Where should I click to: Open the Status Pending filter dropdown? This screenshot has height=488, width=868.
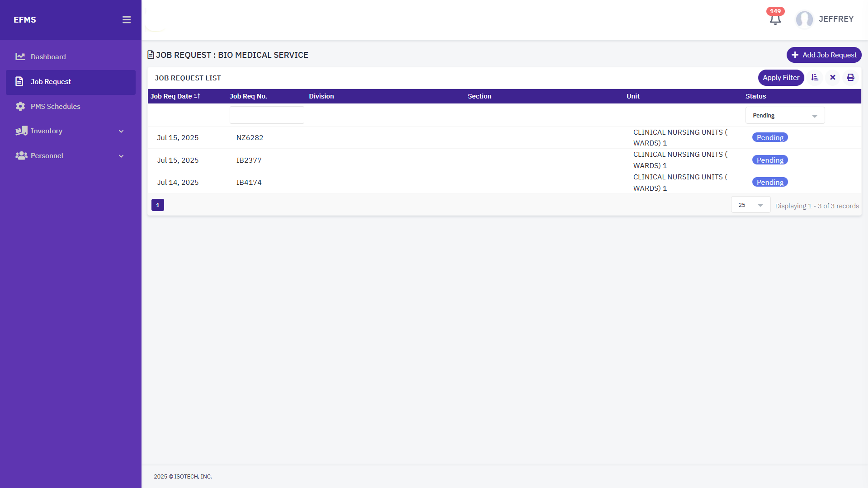click(785, 116)
